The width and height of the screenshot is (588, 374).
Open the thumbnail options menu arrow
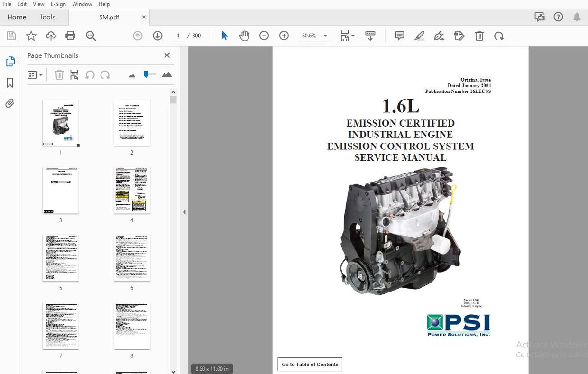(x=40, y=74)
